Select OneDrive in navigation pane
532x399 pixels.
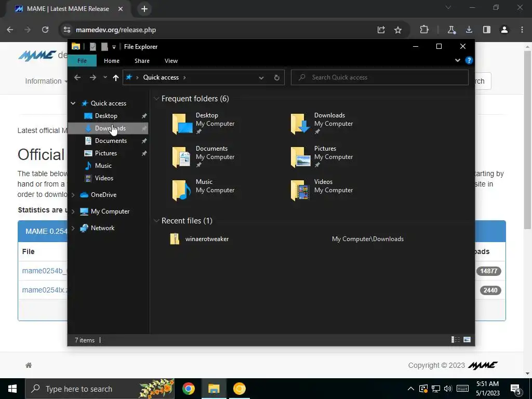pos(103,195)
